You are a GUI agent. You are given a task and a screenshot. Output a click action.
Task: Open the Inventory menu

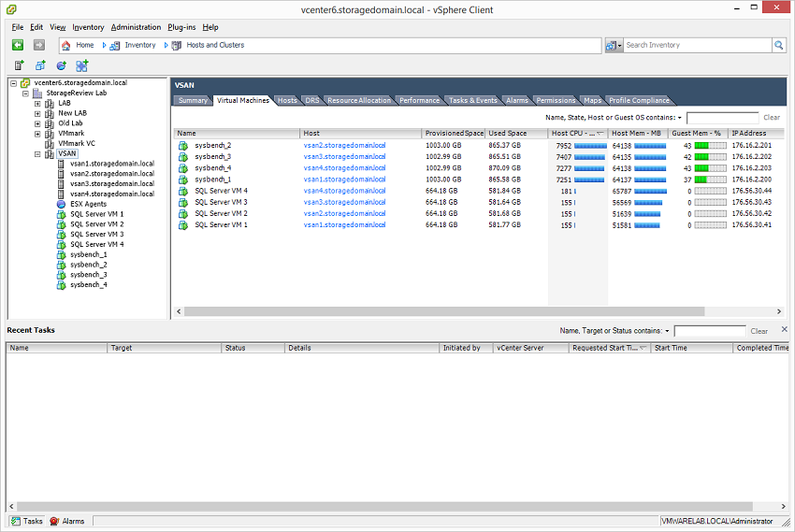[x=88, y=27]
